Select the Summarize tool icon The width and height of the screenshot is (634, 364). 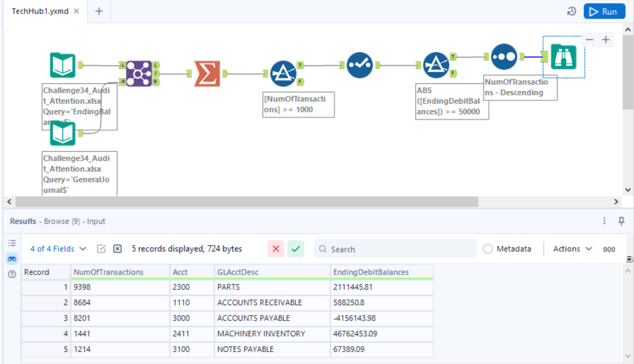click(207, 74)
